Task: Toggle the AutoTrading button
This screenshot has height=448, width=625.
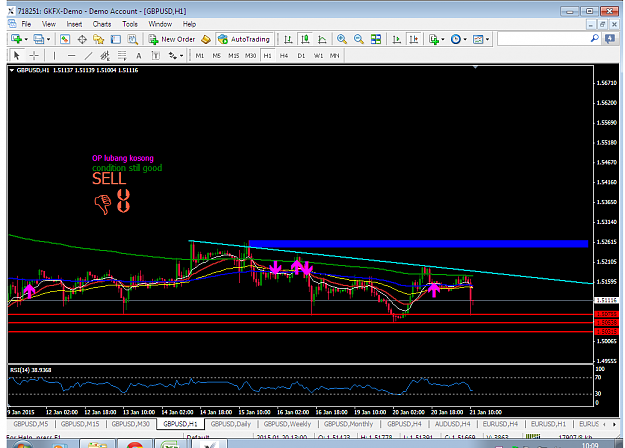Action: pyautogui.click(x=244, y=39)
